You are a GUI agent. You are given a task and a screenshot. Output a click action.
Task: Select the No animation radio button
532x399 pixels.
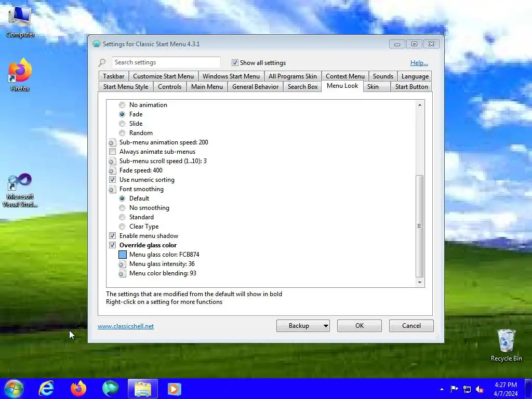tap(122, 105)
